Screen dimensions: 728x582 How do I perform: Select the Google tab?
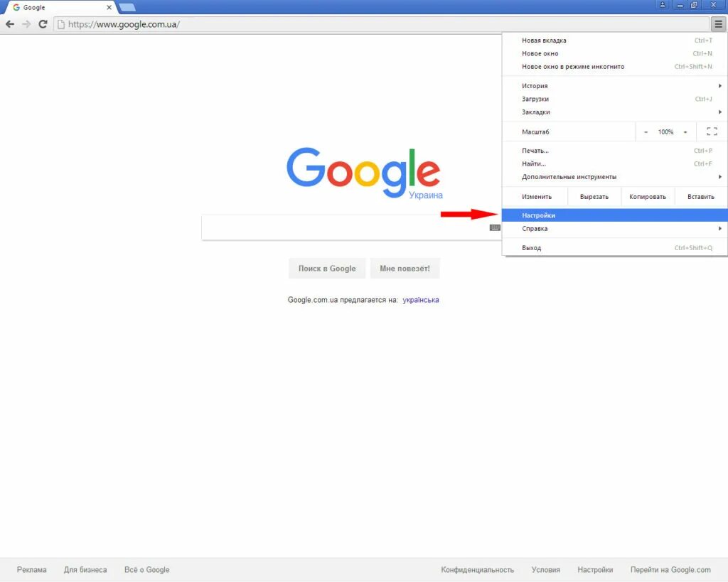[60, 7]
